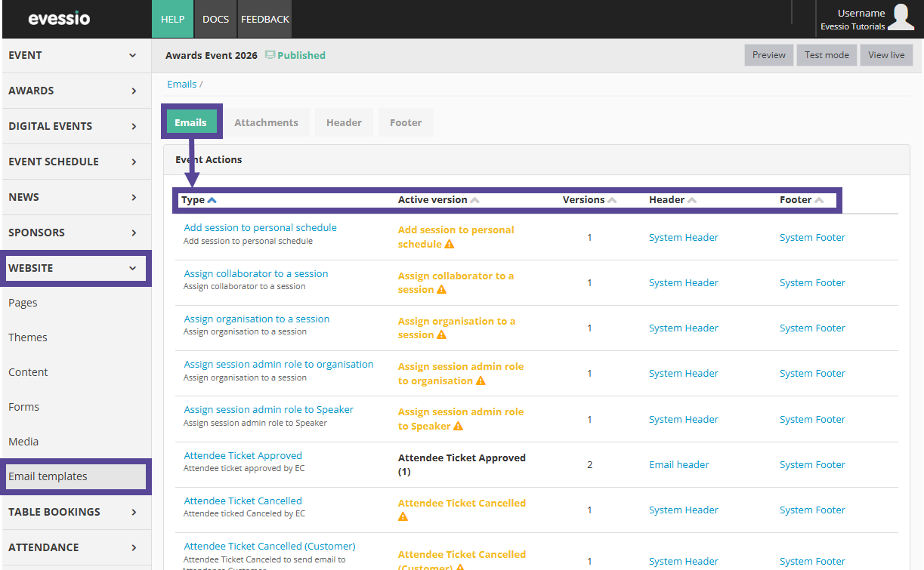Image resolution: width=924 pixels, height=570 pixels.
Task: Sort by Type column arrow icon
Action: 212,200
